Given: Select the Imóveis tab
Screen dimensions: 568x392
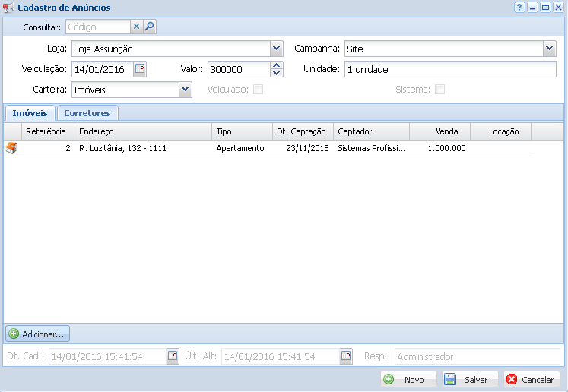Looking at the screenshot, I should (30, 113).
